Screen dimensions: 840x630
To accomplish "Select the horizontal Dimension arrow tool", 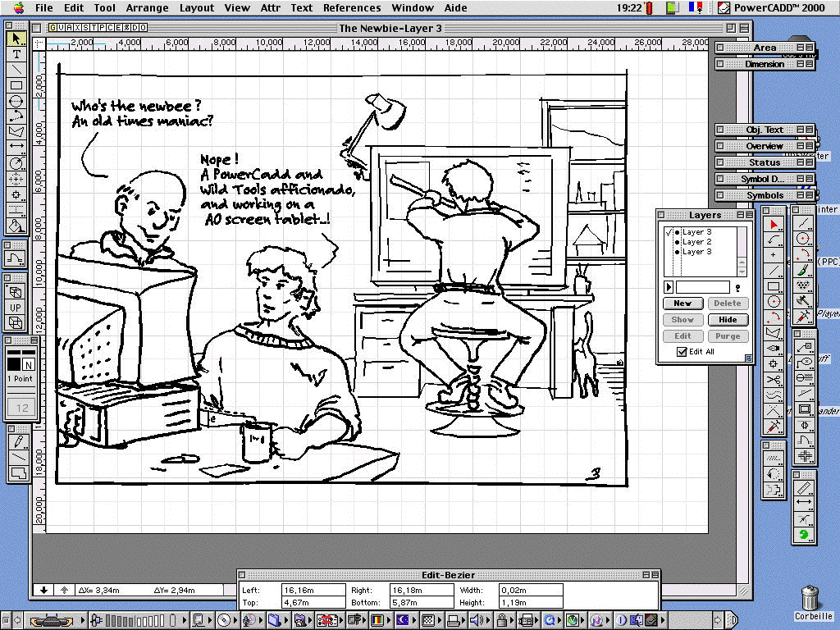I will coord(16,148).
